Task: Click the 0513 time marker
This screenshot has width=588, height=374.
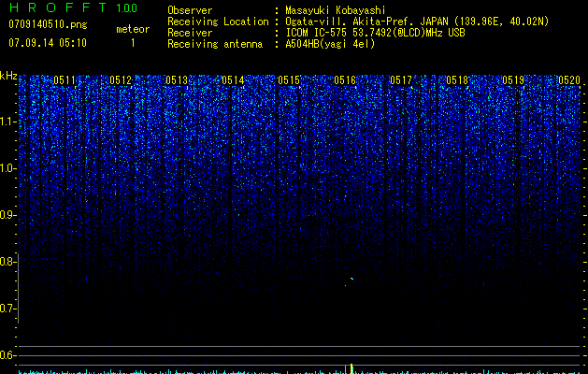Action: pyautogui.click(x=177, y=80)
